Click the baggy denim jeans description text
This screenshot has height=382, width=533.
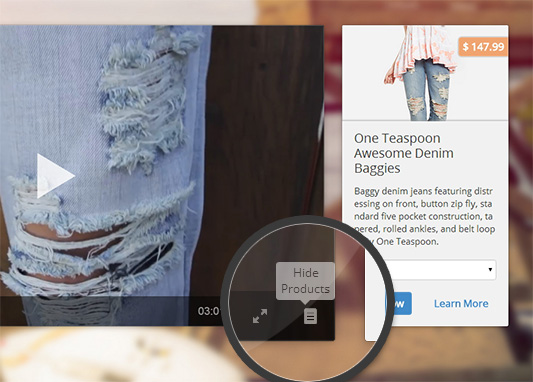pyautogui.click(x=424, y=216)
